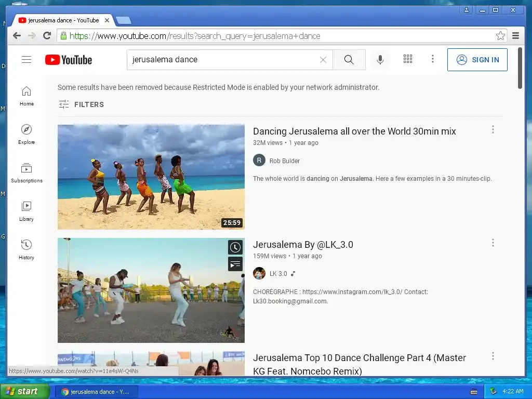Click the jerusalema dance taskbar button
The width and height of the screenshot is (532, 399).
tap(96, 392)
